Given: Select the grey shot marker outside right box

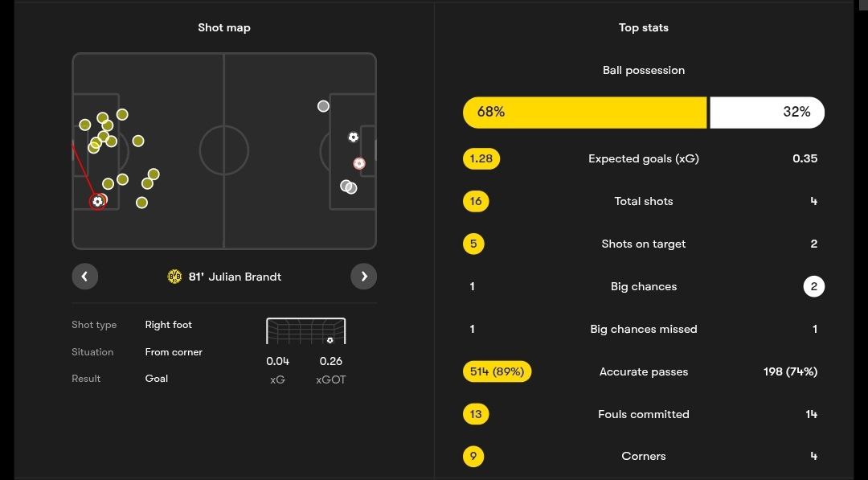Looking at the screenshot, I should pos(323,106).
